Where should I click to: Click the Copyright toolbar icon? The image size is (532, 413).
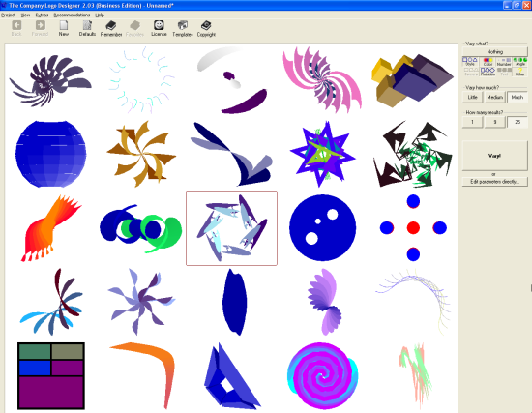(x=206, y=28)
